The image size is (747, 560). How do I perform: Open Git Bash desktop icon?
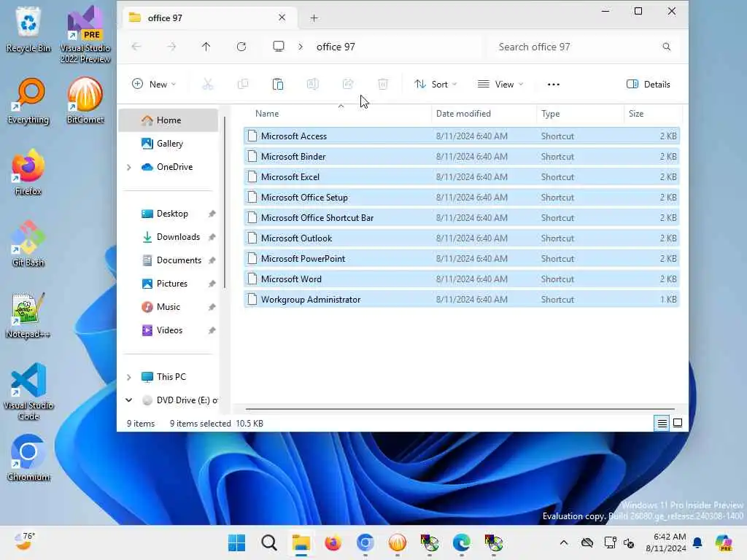pyautogui.click(x=28, y=244)
